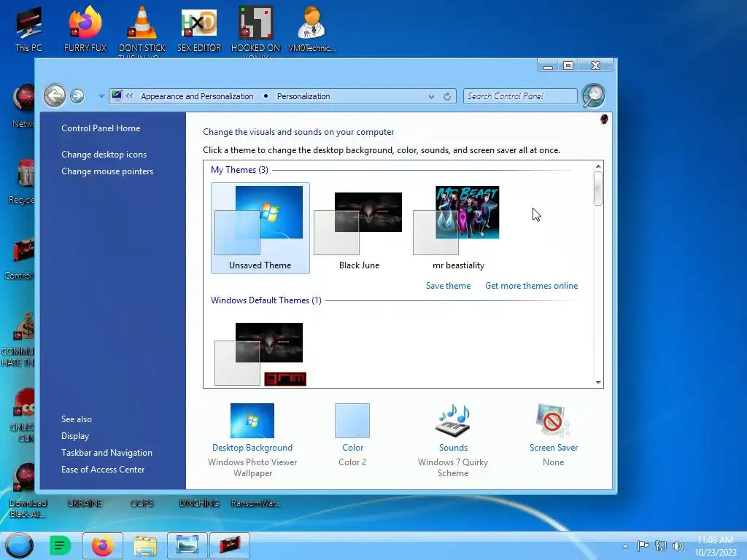Open the Recycle Bin desktop icon
Viewport: 747px width, 560px height.
click(x=22, y=182)
